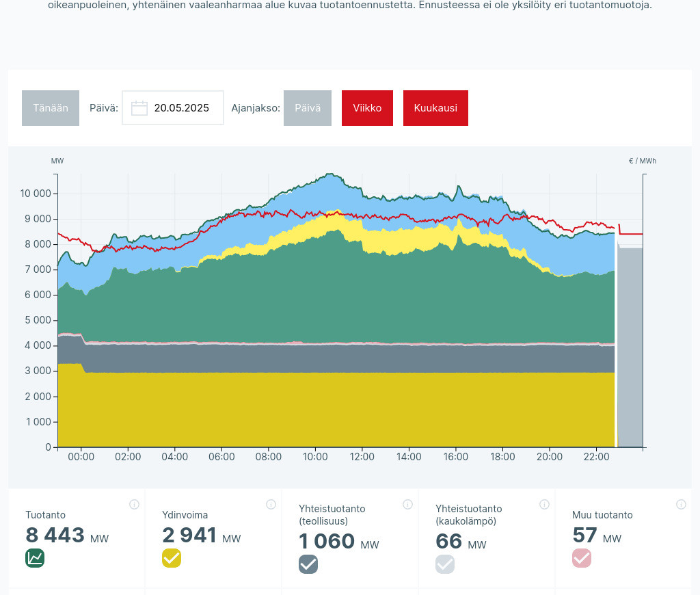Open info icon on Muu tuotanto card
This screenshot has height=595, width=700.
pyautogui.click(x=681, y=505)
